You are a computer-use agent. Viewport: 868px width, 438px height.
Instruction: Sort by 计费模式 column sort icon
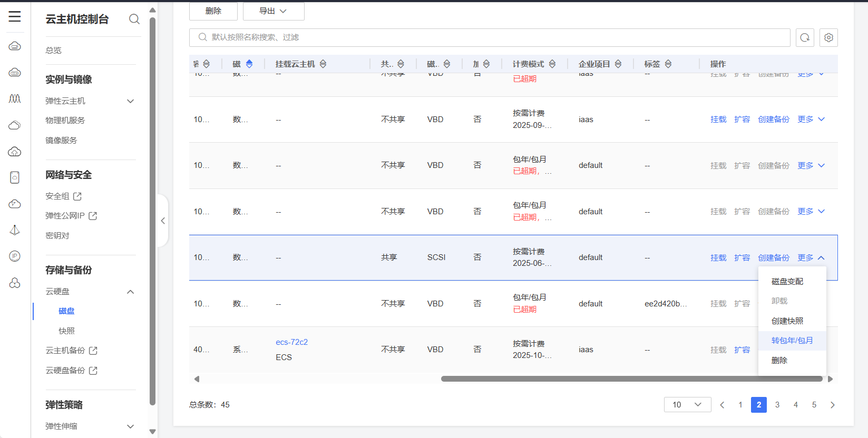pos(552,64)
